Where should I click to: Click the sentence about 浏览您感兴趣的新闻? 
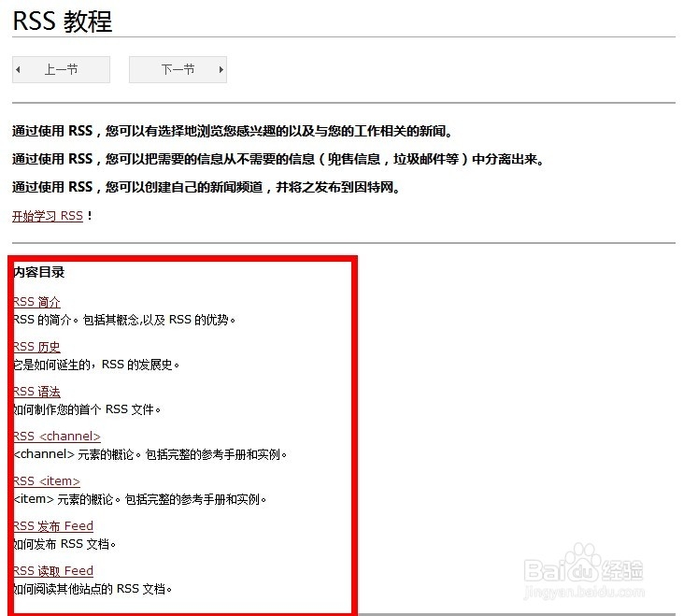point(232,131)
